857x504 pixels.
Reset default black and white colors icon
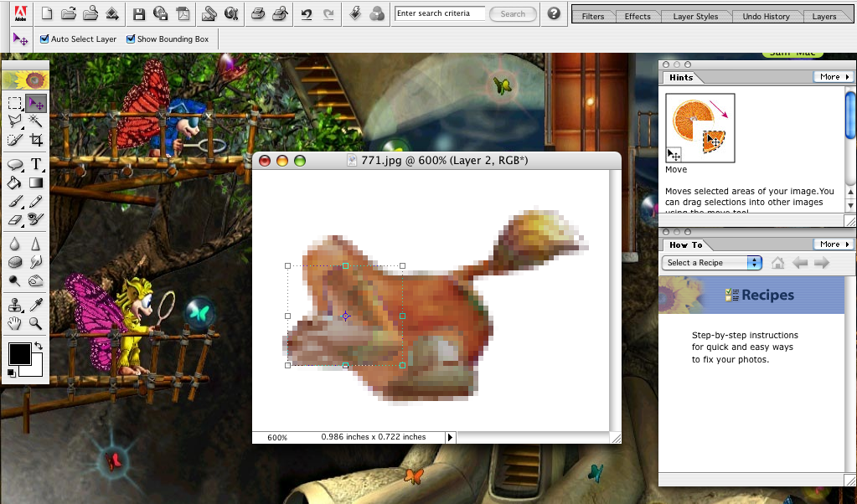12,373
